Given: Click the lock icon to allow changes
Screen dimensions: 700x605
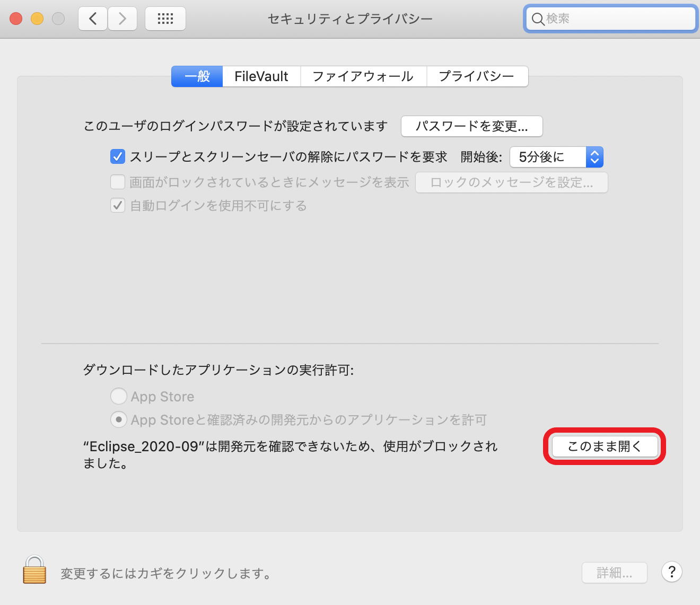Looking at the screenshot, I should coord(34,569).
